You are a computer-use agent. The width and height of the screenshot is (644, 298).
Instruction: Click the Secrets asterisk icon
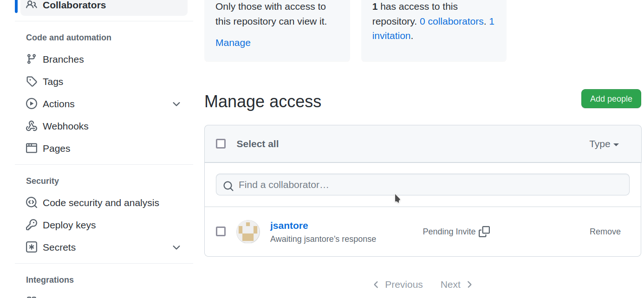pyautogui.click(x=32, y=247)
